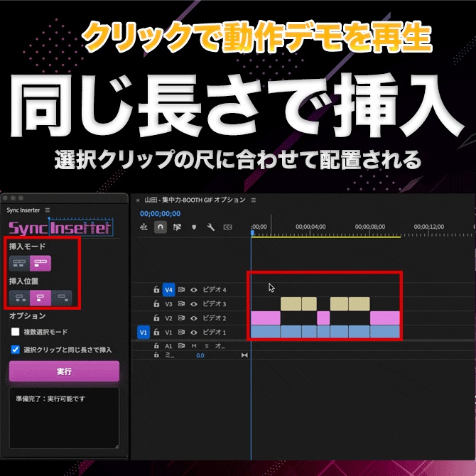The height and width of the screenshot is (476, 476).
Task: Toggle track lock for ビデオ 4
Action: [156, 289]
